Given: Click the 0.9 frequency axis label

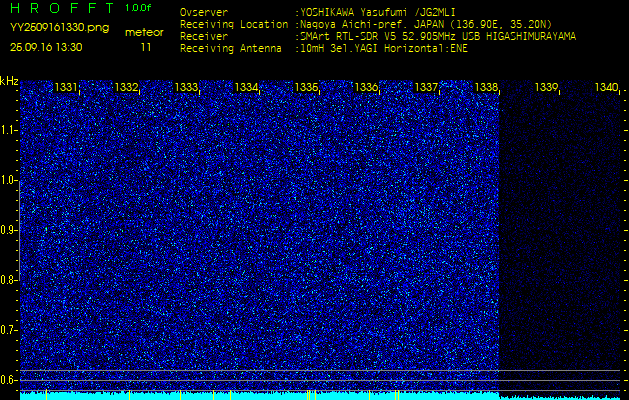Looking at the screenshot, I should (x=8, y=230).
